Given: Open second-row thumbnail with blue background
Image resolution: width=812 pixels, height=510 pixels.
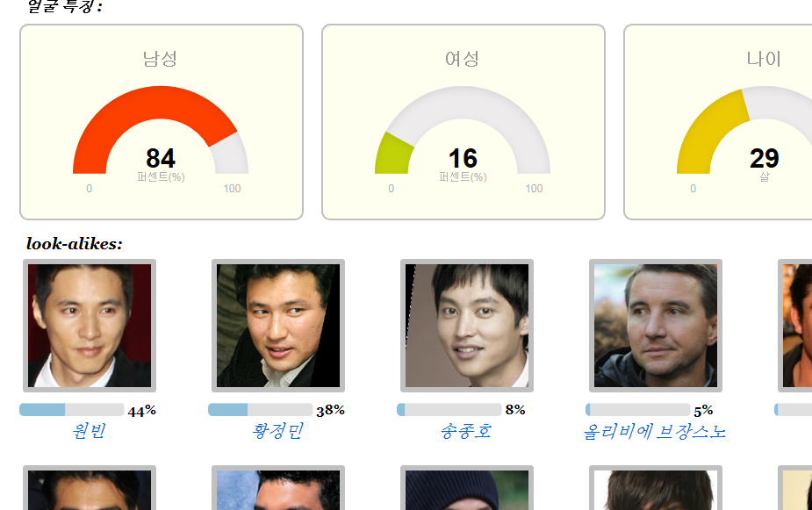Looking at the screenshot, I should pyautogui.click(x=278, y=488).
